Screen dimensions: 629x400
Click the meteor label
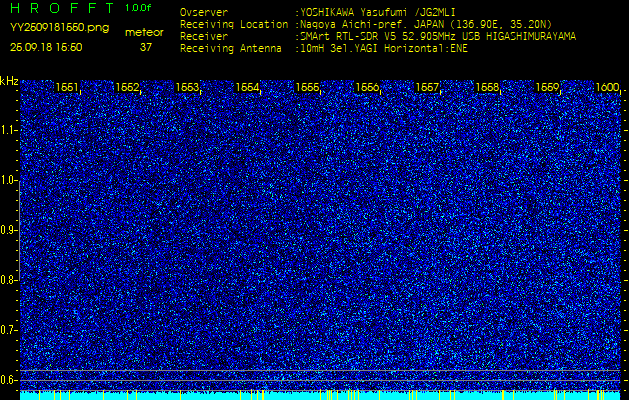coord(144,33)
